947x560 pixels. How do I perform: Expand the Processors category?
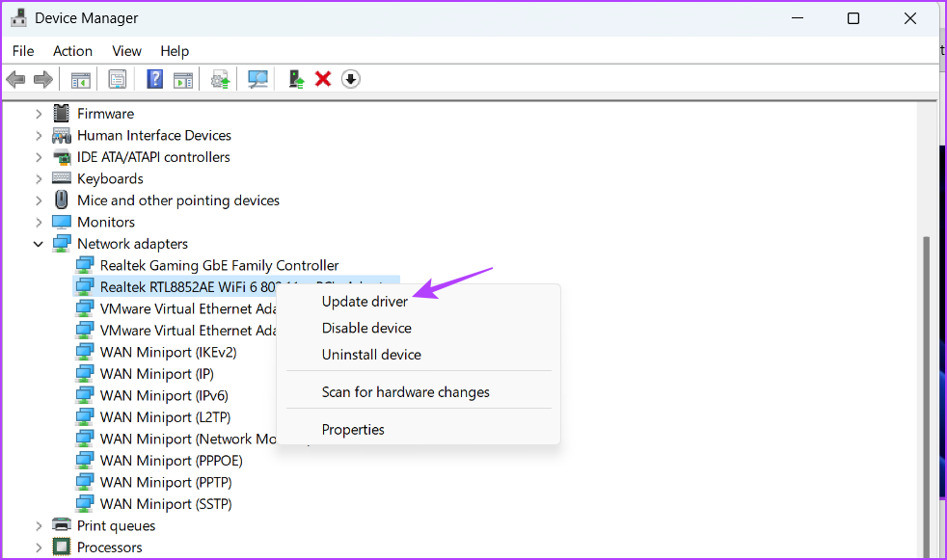(x=39, y=547)
